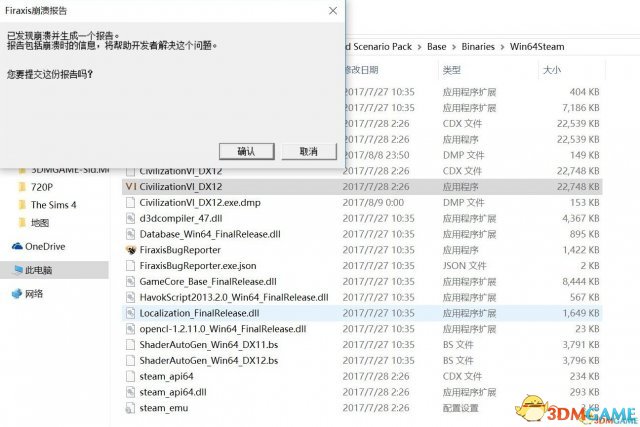Click the d3dcompiler_47.dll file icon
Screen dimensions: 640x427
(131, 218)
